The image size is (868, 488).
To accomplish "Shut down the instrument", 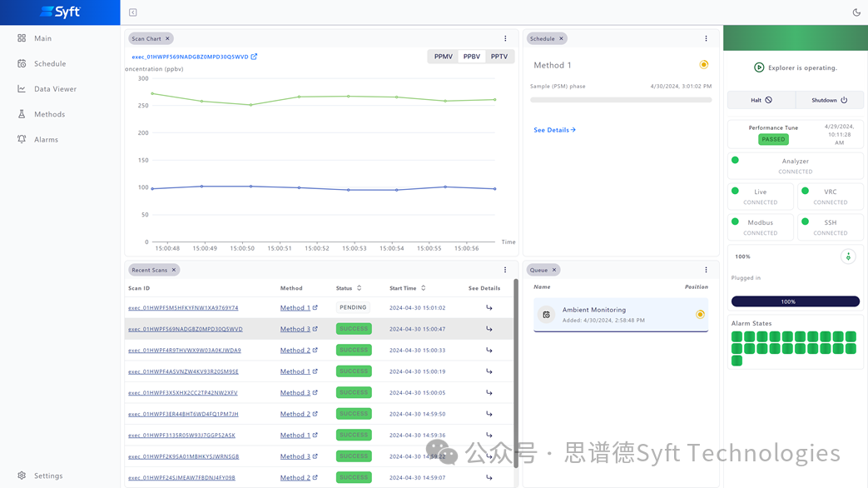I will [x=829, y=100].
